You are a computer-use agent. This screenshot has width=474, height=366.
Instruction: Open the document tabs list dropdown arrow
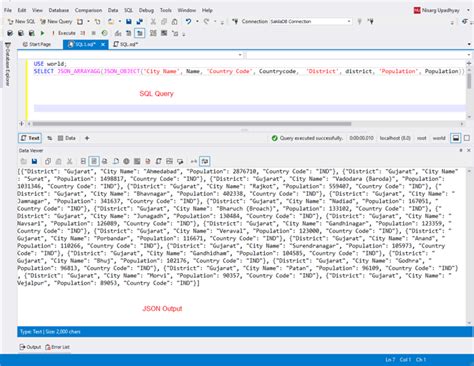pyautogui.click(x=469, y=44)
